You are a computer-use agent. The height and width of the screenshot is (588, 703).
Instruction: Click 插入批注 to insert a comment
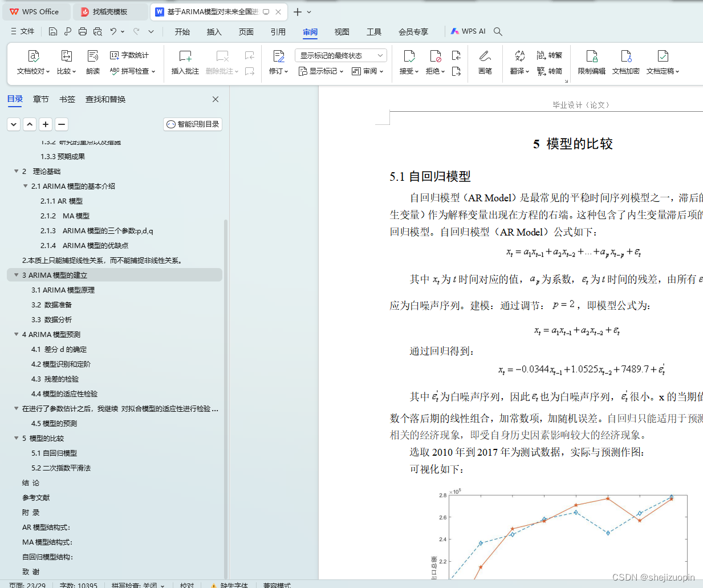pyautogui.click(x=185, y=63)
